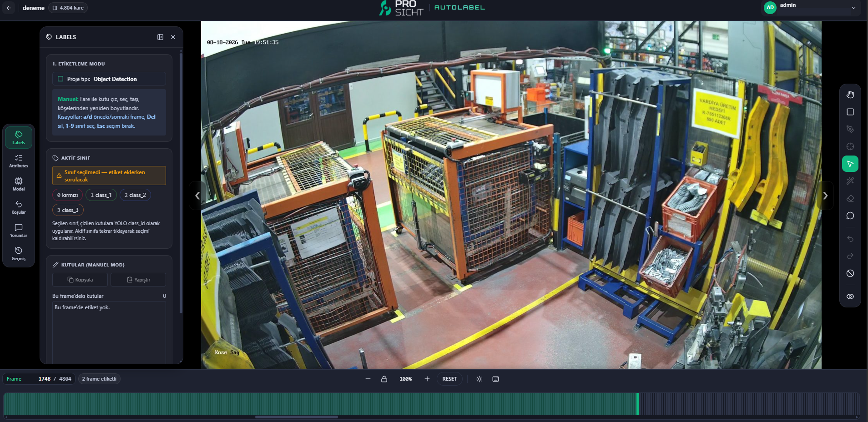Select the class chip '2 class_2'

(x=135, y=195)
